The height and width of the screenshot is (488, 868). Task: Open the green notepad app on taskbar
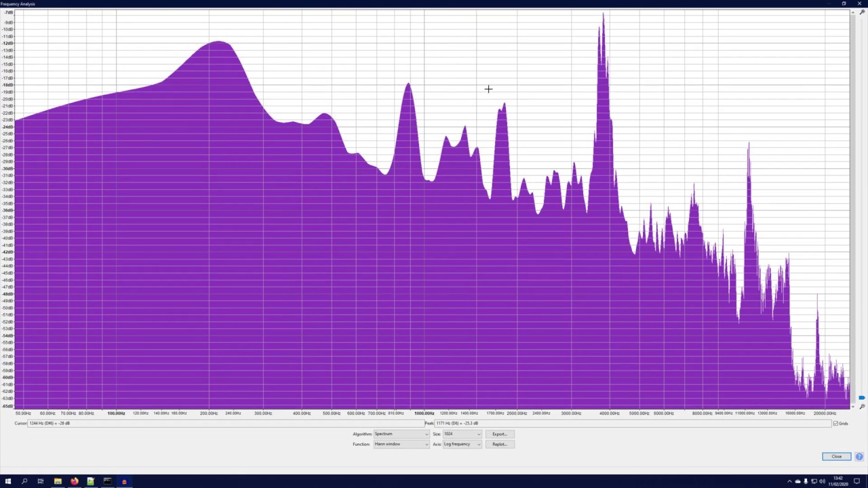pyautogui.click(x=90, y=481)
